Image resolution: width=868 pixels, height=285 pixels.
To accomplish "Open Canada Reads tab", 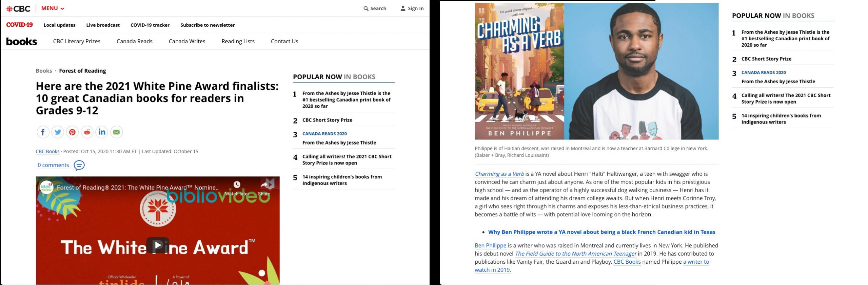I will point(134,41).
